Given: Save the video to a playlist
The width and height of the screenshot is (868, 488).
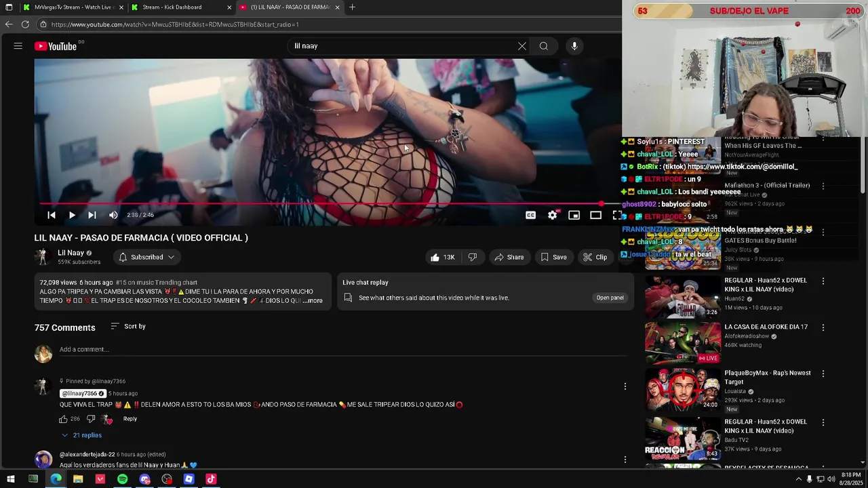Looking at the screenshot, I should [x=553, y=257].
